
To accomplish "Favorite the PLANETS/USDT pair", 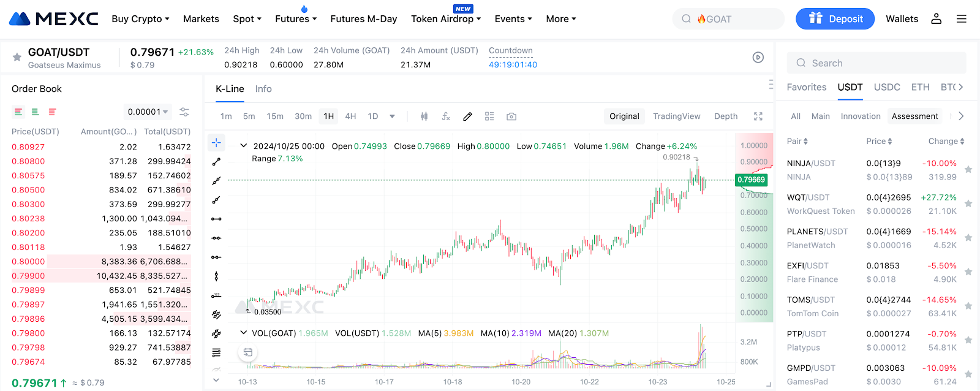I will [x=968, y=238].
